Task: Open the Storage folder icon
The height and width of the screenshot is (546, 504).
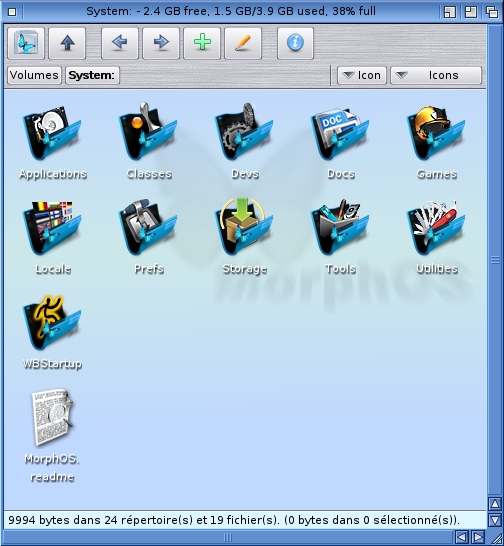Action: pyautogui.click(x=244, y=227)
